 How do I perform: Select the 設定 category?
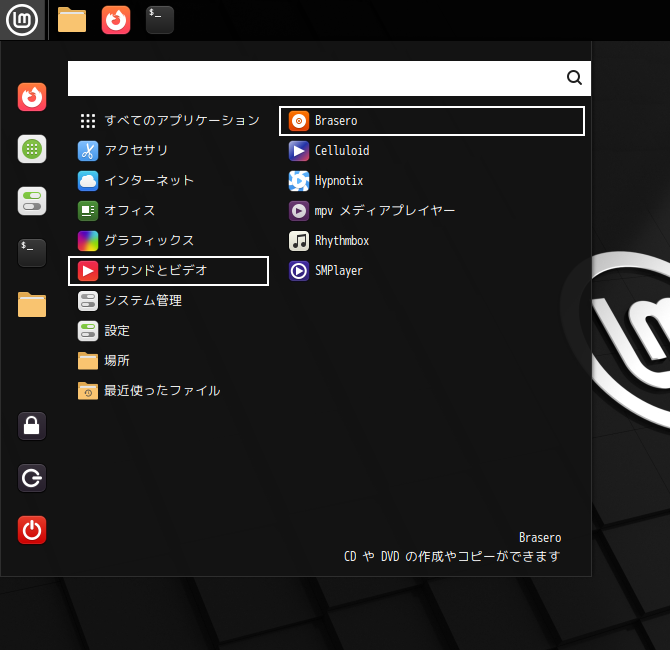168,331
